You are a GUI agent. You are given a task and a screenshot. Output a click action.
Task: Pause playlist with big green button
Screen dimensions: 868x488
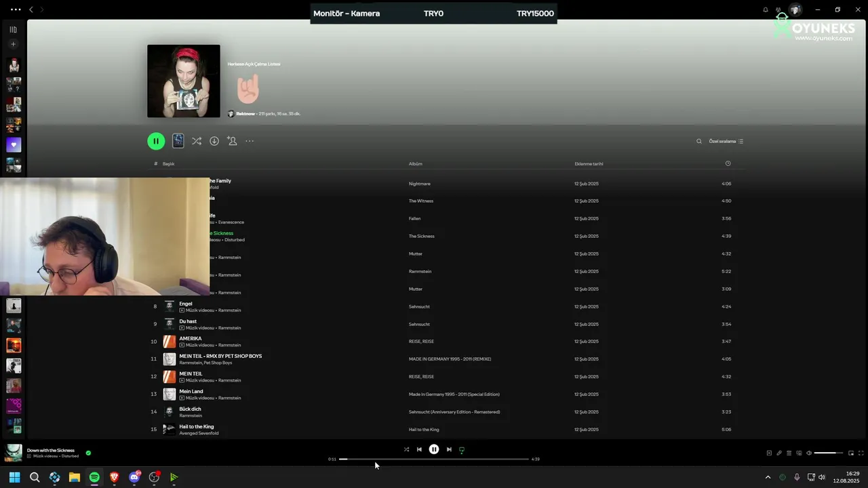point(156,141)
